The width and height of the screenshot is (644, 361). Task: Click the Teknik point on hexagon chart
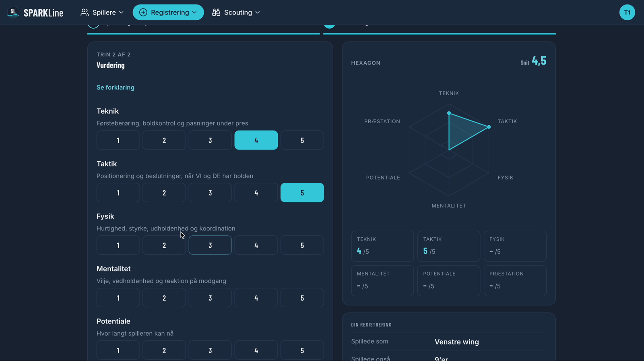pos(449,113)
